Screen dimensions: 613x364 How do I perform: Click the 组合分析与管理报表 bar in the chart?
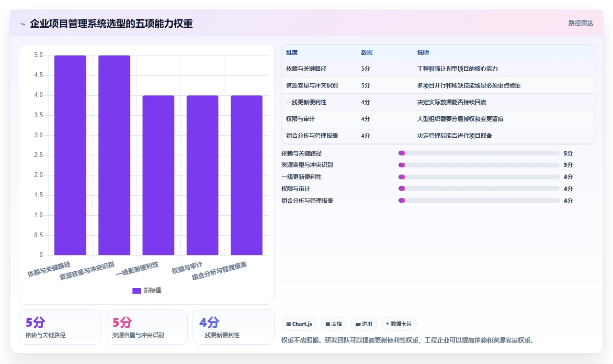[x=247, y=175]
